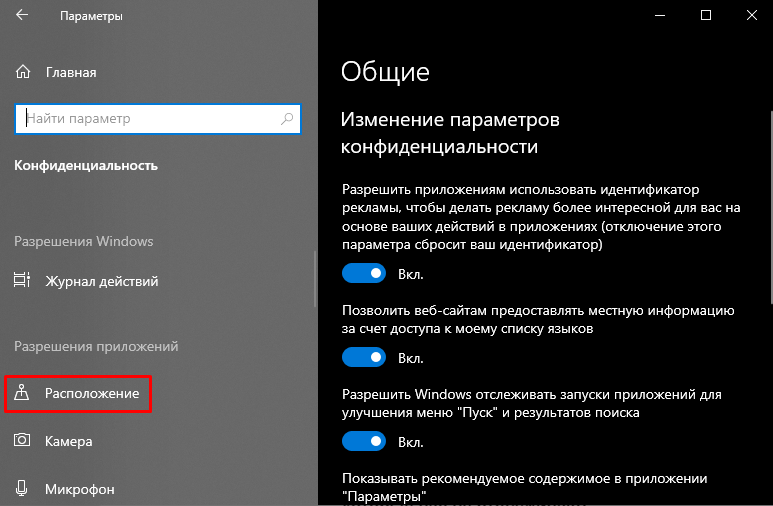Click the Изменение параметров конфиденциальности heading
The width and height of the screenshot is (773, 506).
point(450,133)
